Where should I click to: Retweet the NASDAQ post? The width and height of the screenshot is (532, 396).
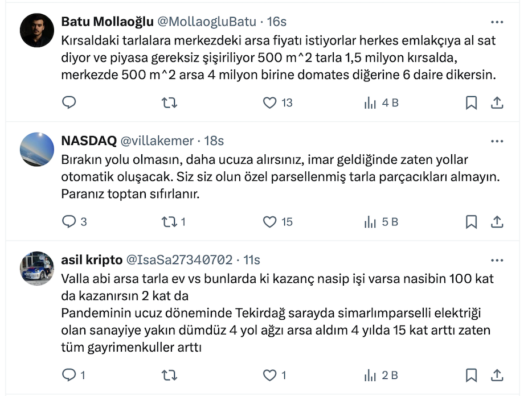pos(169,221)
